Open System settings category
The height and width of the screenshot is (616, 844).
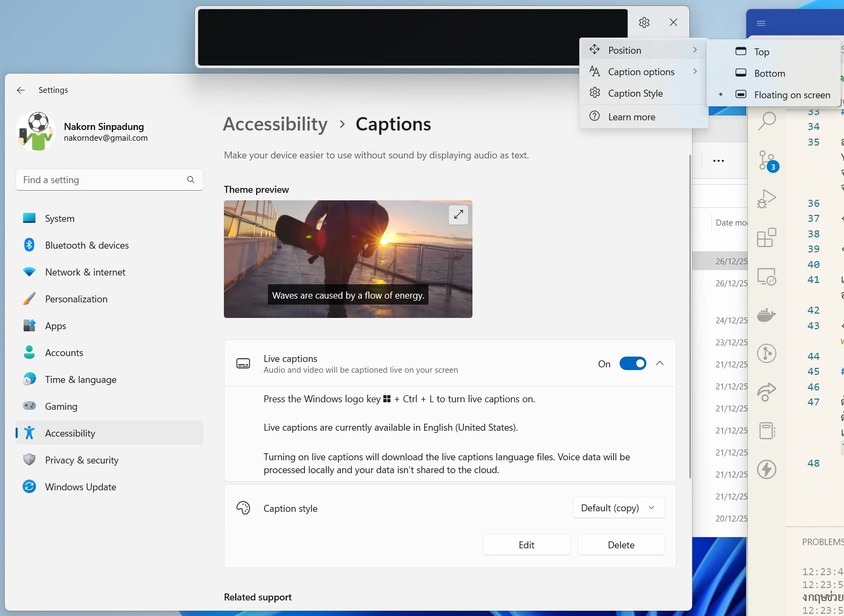click(110, 218)
